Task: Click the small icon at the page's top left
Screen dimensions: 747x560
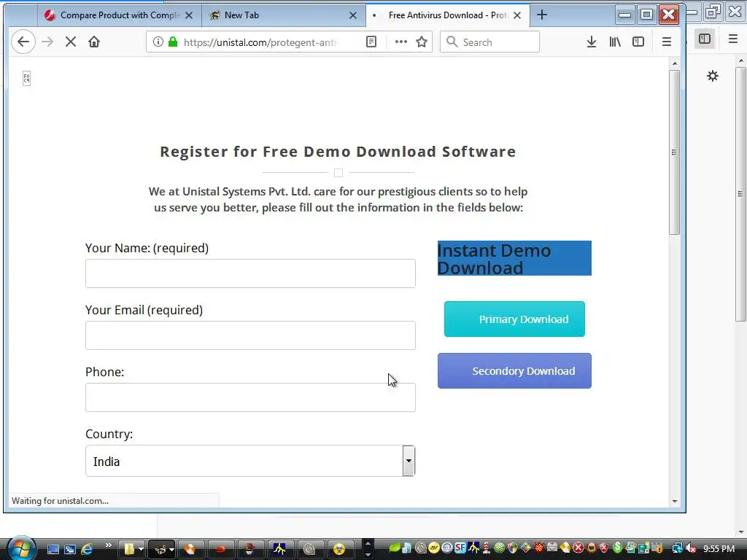Action: (x=27, y=79)
